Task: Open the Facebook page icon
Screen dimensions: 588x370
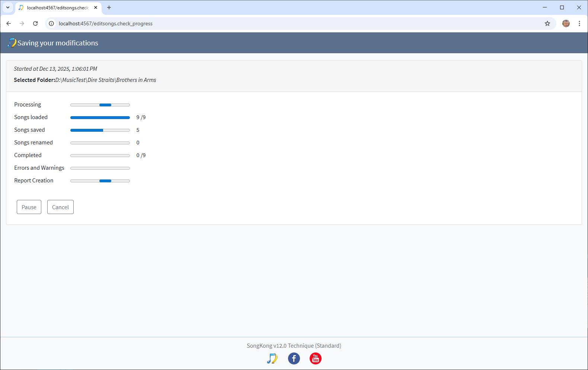Action: 294,358
